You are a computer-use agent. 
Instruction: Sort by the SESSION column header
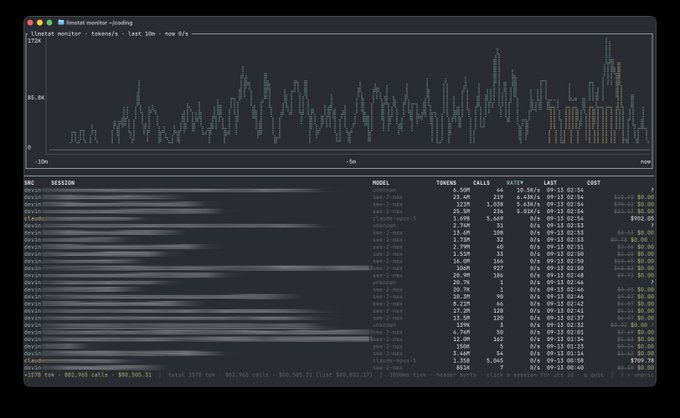pos(63,183)
